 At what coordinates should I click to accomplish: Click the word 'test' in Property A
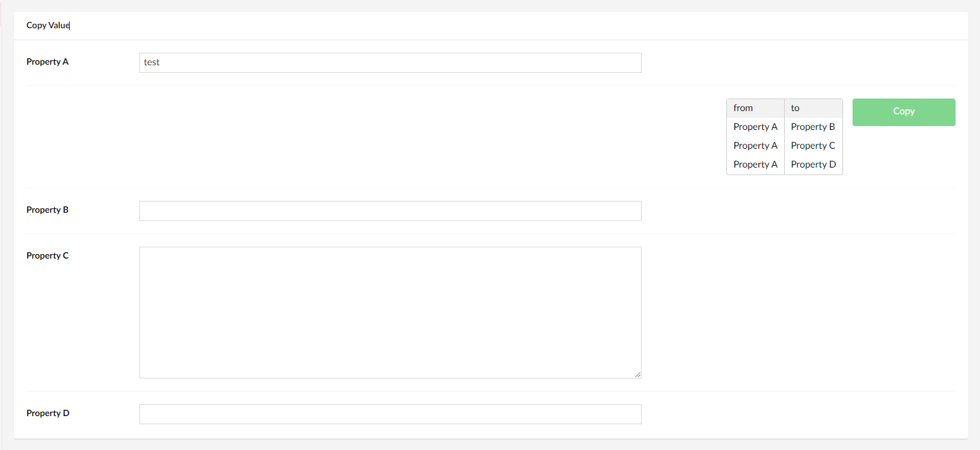click(152, 63)
